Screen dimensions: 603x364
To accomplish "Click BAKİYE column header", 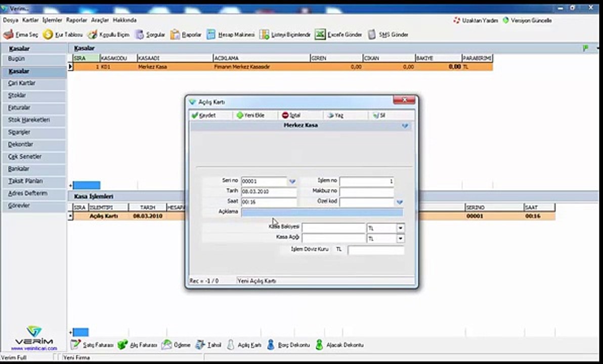I will click(x=439, y=58).
